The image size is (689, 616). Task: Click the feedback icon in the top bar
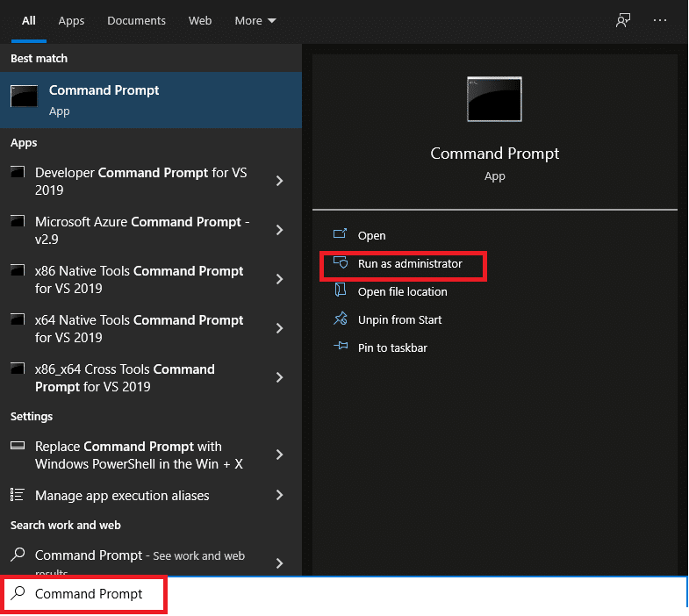[x=623, y=20]
